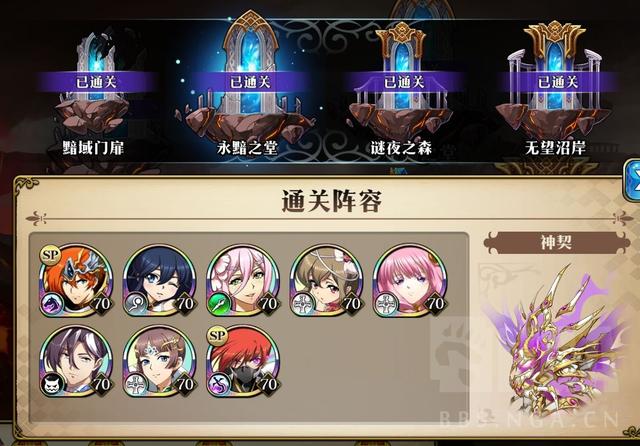Click the 已通关 banner on 永黯之堂

tap(250, 82)
